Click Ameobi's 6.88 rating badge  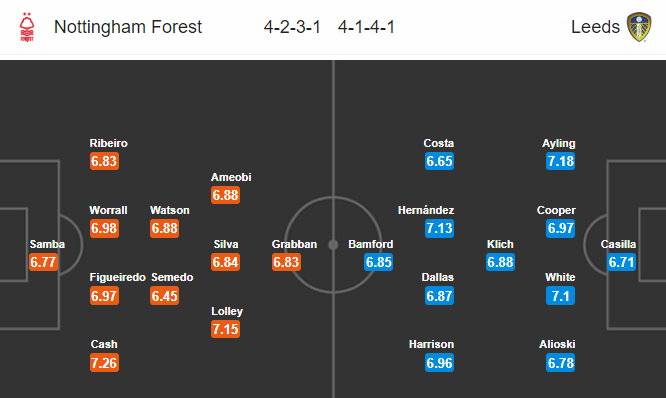pyautogui.click(x=226, y=195)
